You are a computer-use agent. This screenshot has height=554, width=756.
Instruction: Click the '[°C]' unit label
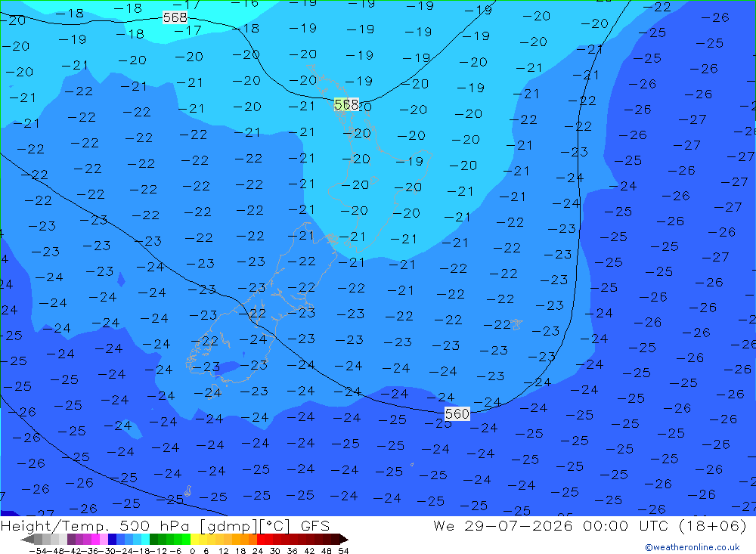point(274,526)
